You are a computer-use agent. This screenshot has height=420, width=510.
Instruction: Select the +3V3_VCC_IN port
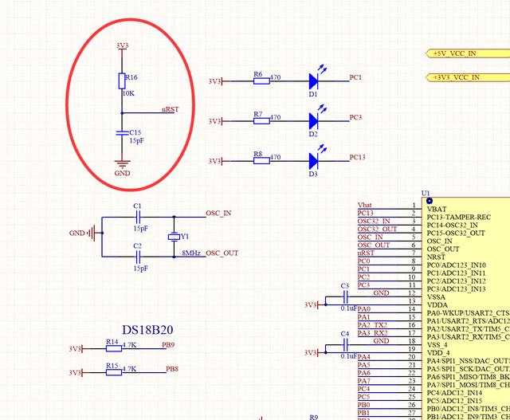click(468, 77)
